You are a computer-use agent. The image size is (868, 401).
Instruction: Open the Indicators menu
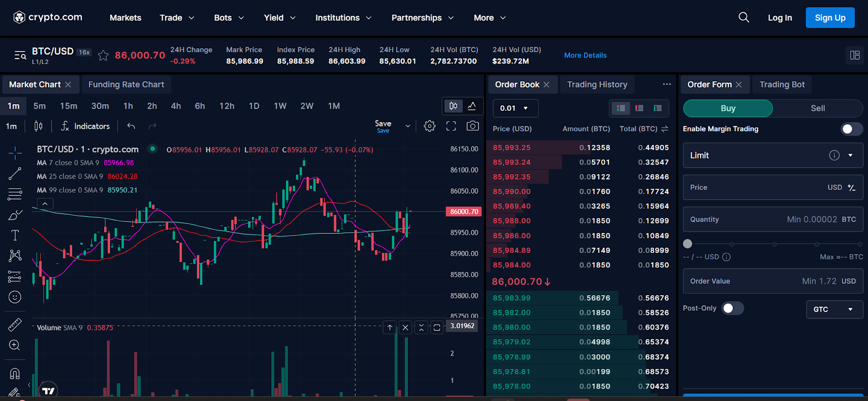85,126
